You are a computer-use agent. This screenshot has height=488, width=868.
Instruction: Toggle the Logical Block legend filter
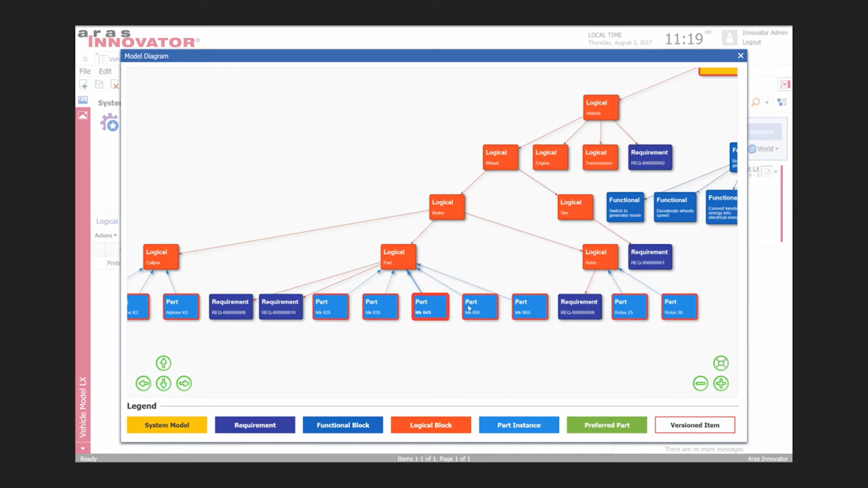[431, 425]
